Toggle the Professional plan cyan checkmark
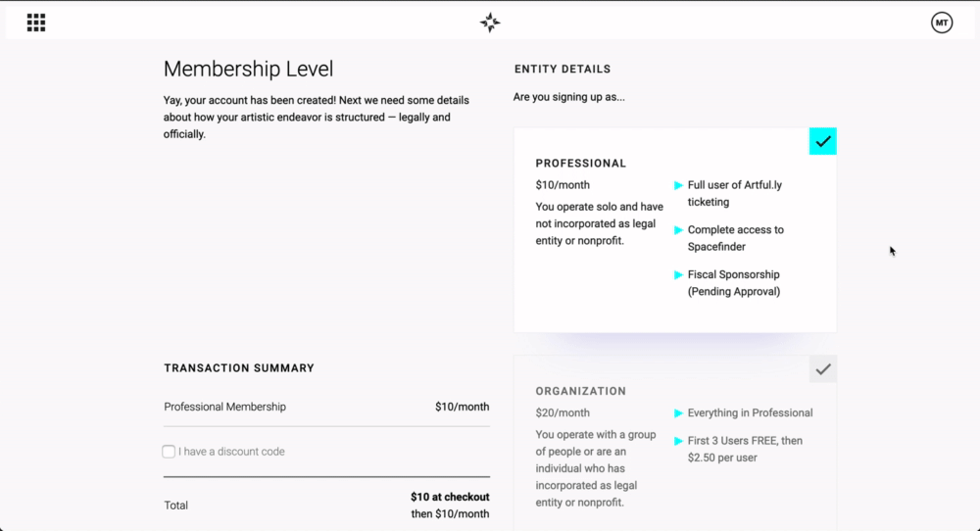The height and width of the screenshot is (531, 980). click(822, 141)
